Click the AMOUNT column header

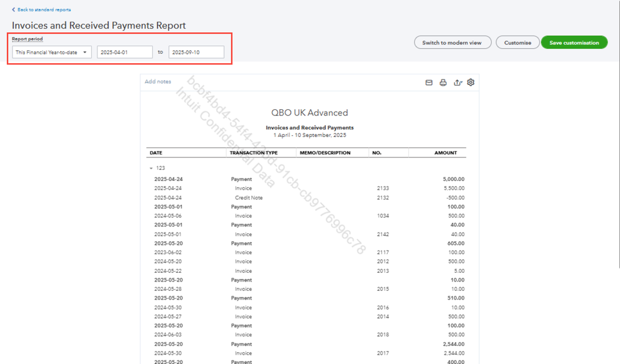point(446,153)
